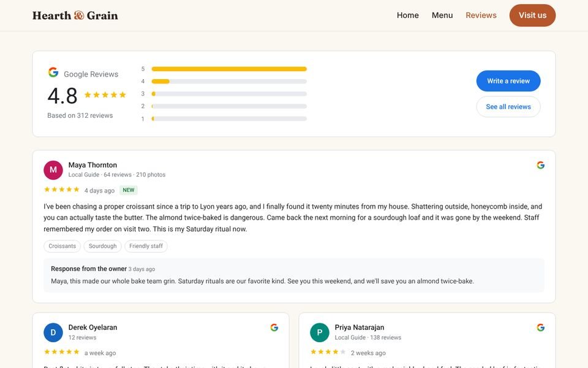Viewport: 588px width, 368px height.
Task: Open See all reviews
Action: coord(508,107)
